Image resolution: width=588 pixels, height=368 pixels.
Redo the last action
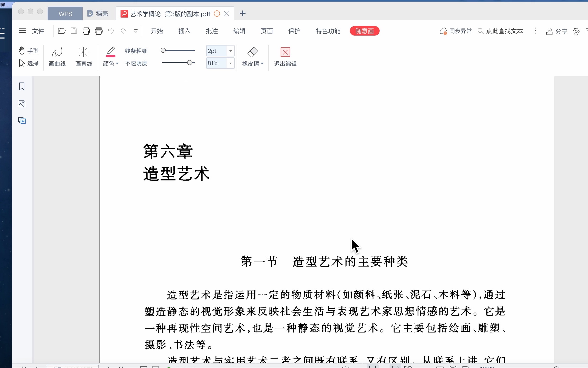[123, 31]
